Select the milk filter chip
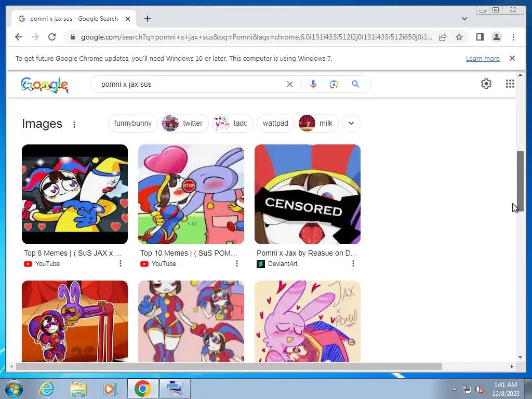 318,123
